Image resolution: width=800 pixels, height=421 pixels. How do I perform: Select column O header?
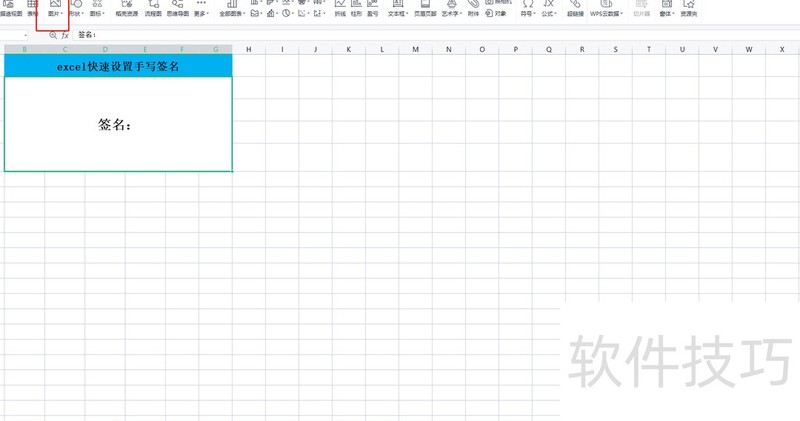coord(482,49)
